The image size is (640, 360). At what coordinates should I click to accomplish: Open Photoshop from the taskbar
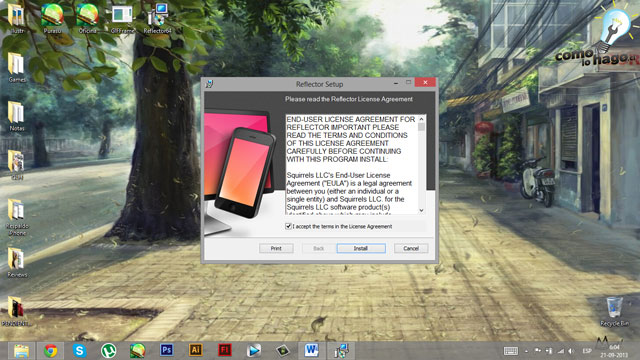pos(167,350)
